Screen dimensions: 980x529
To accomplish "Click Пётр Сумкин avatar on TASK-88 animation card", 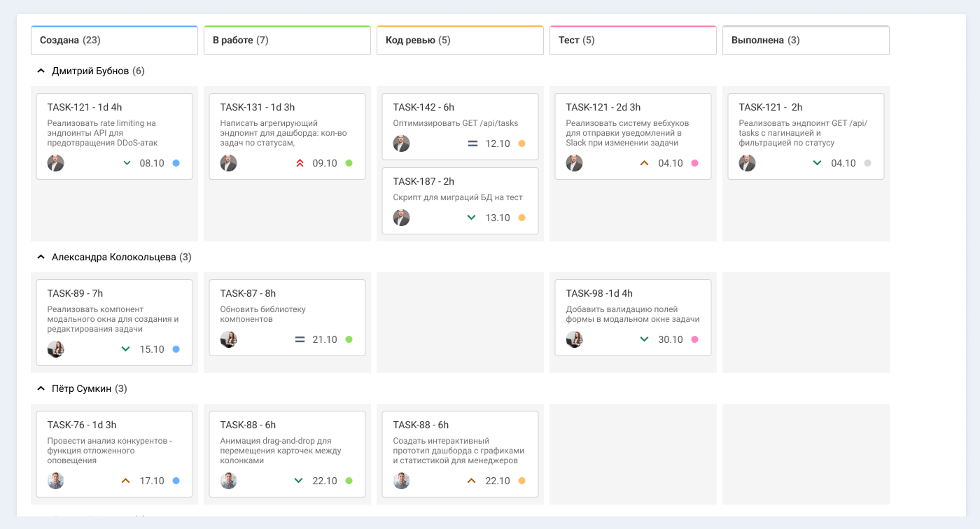I will tap(229, 481).
